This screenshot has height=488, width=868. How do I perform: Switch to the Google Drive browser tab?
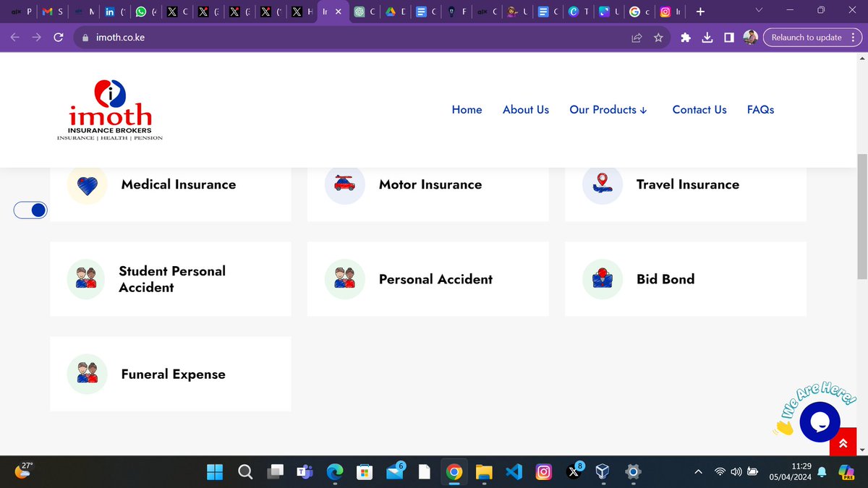pyautogui.click(x=395, y=12)
